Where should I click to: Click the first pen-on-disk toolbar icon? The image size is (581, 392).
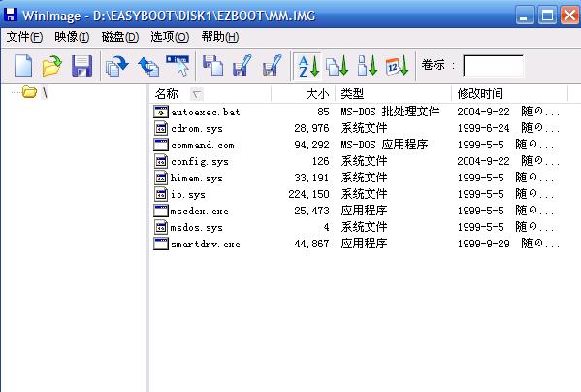click(x=242, y=66)
